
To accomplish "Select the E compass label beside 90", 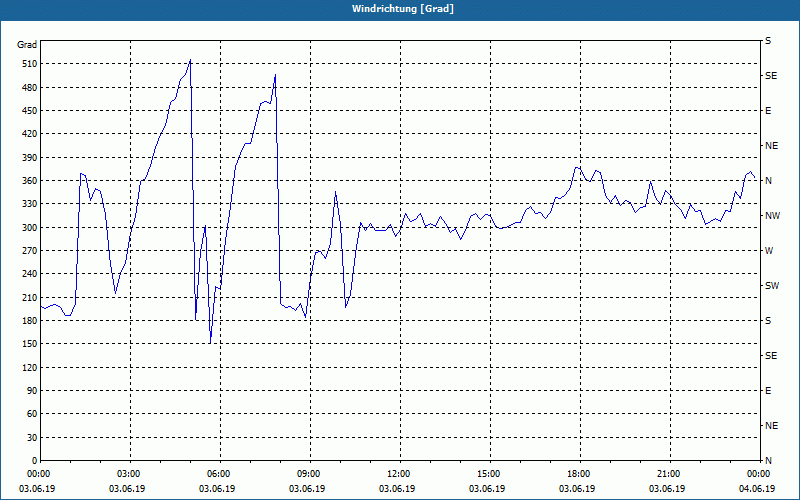I will click(x=768, y=391).
